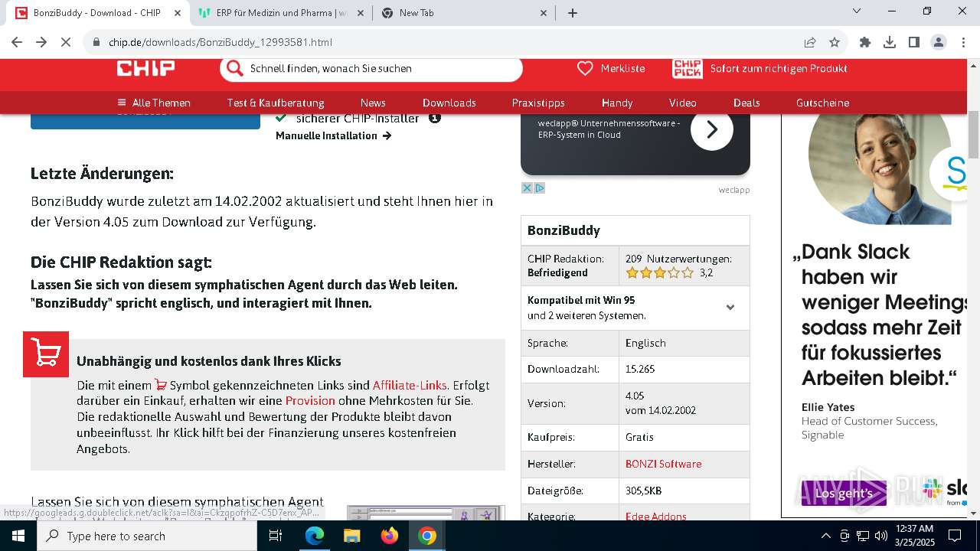Click the Merkliste heart icon
The height and width of the screenshot is (551, 980).
click(x=585, y=68)
